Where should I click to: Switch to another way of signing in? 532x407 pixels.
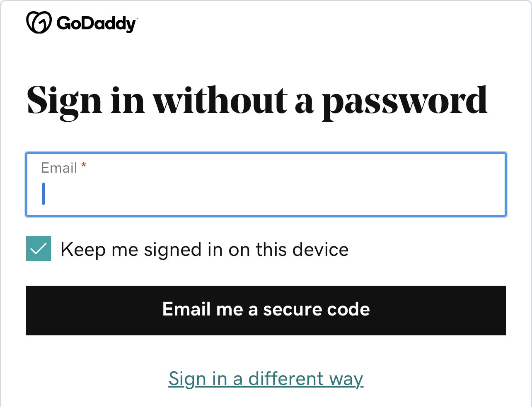click(266, 379)
